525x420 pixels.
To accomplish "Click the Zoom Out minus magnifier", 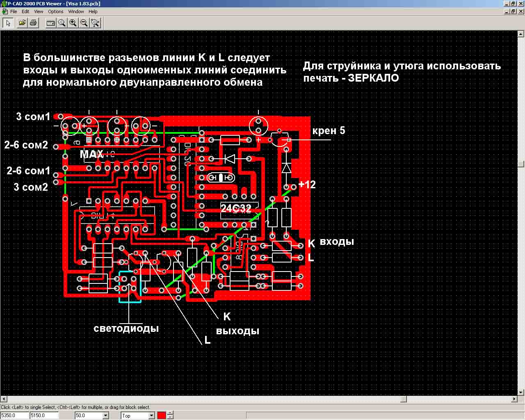I will point(84,23).
